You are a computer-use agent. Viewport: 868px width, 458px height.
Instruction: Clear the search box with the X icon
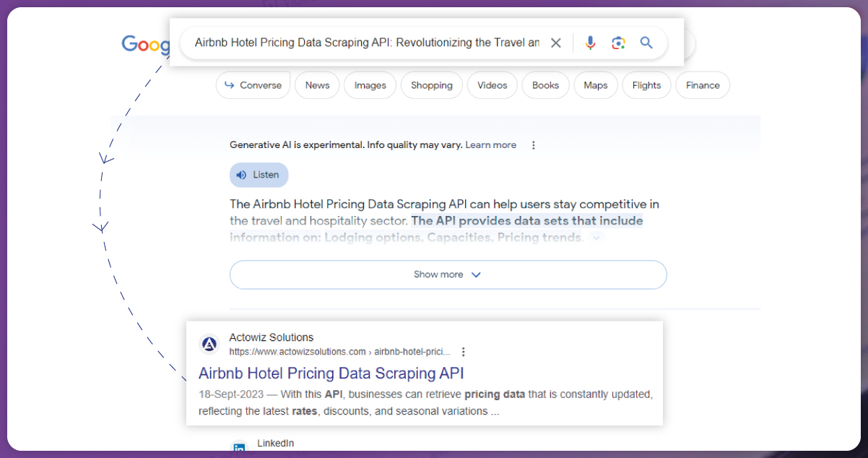(555, 43)
